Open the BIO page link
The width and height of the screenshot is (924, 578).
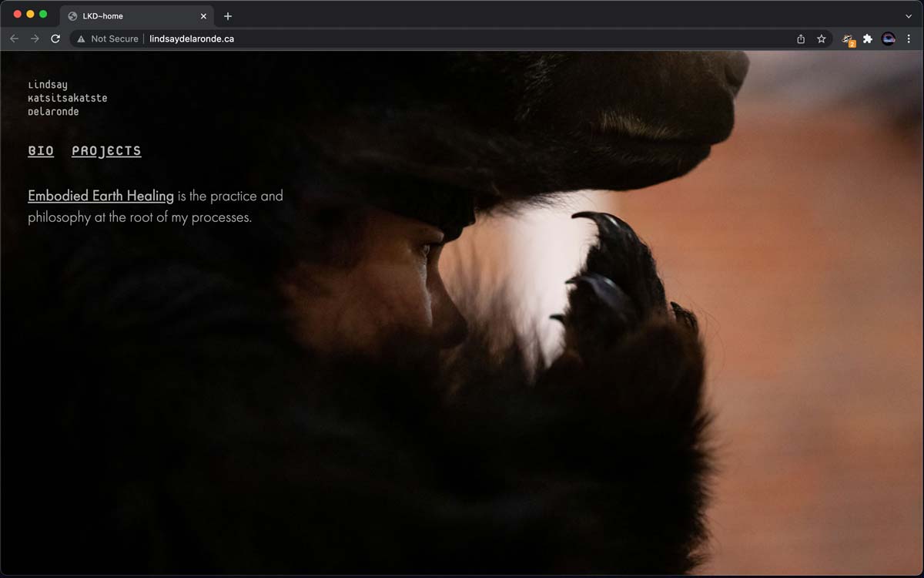coord(41,151)
